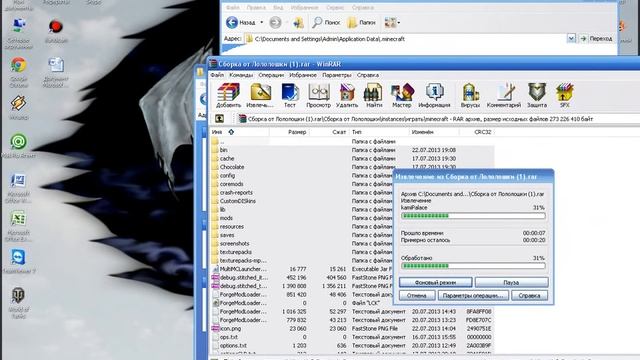Open the Назад history dropdown arrow
640x360 pixels.
point(262,22)
